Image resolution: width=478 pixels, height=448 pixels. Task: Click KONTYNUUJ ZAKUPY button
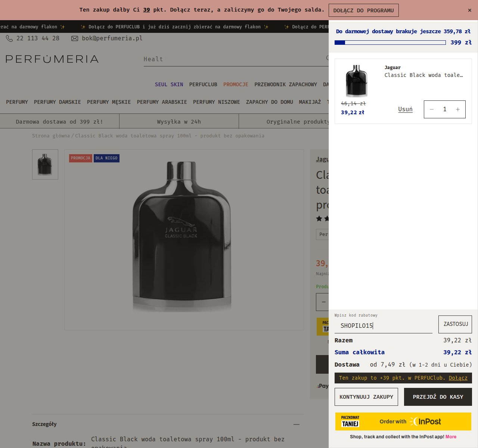pos(366,397)
